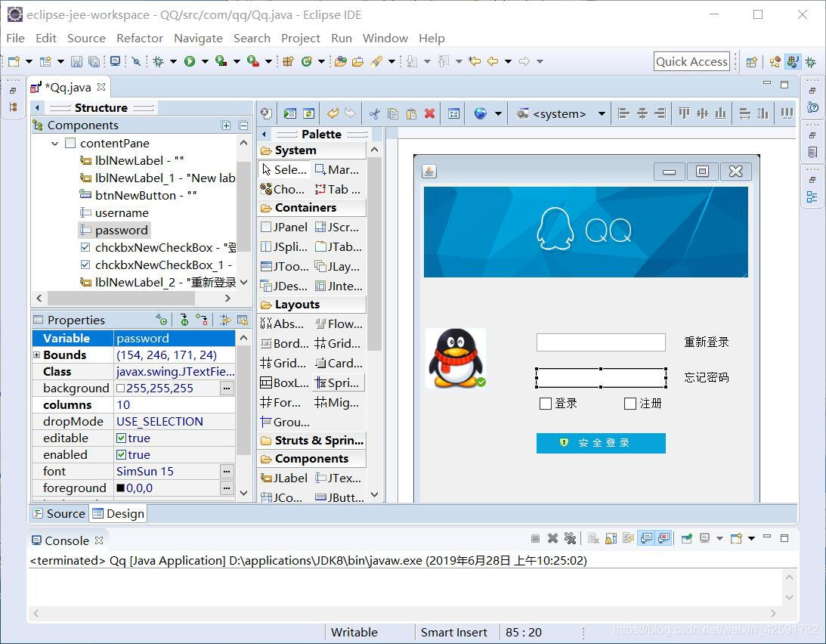
Task: Open the File menu
Action: pos(15,39)
